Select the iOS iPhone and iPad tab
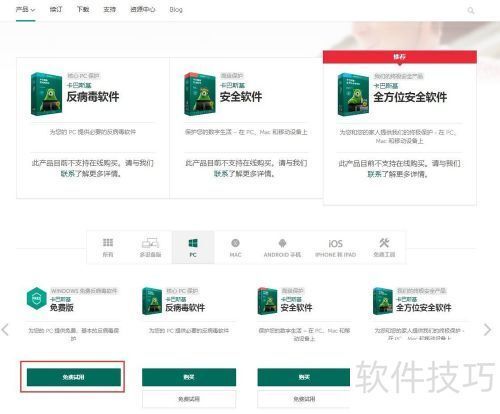Screen dimensions: 500x414 [x=335, y=247]
